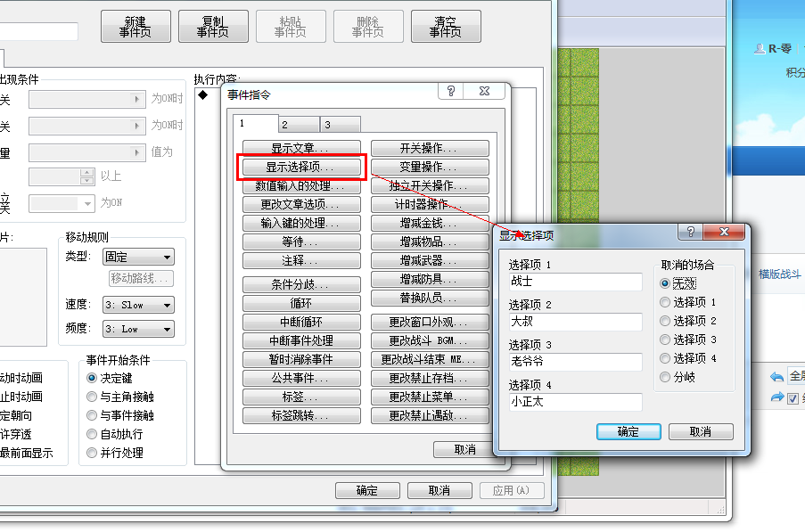Select 选择项 4 cancel radio button
Screen dimensions: 805x532
688,358
